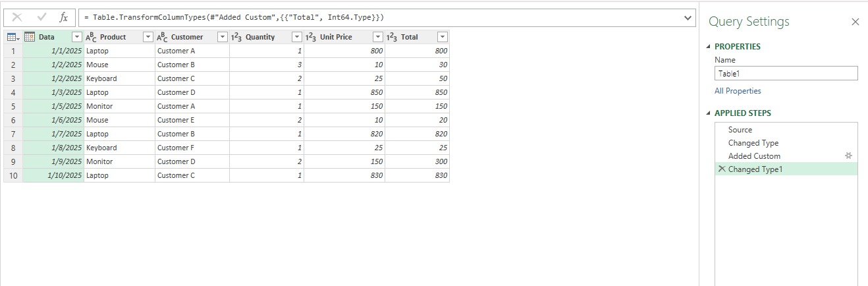
Task: Select the Added Custom applied step
Action: pyautogui.click(x=786, y=156)
